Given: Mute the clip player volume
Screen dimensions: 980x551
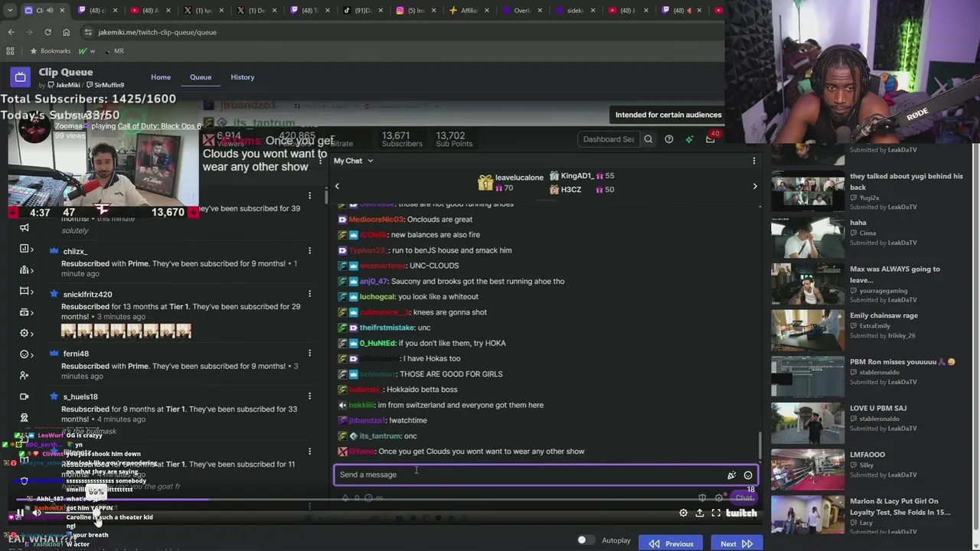Looking at the screenshot, I should (x=36, y=514).
